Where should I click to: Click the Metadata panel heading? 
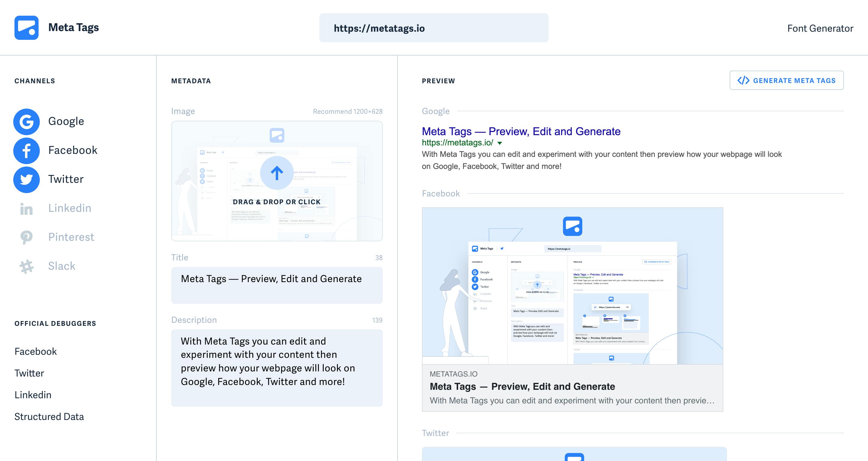pos(191,81)
